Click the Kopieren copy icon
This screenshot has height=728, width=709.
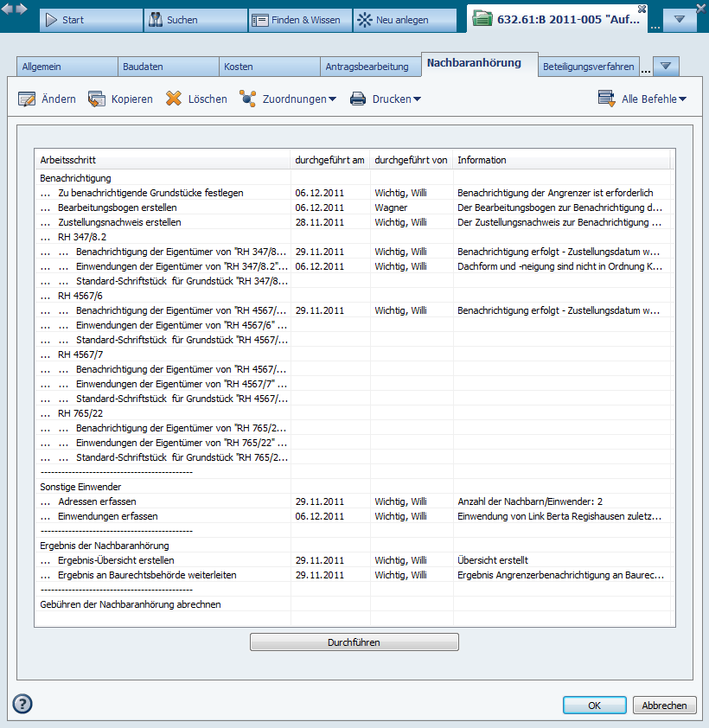97,99
